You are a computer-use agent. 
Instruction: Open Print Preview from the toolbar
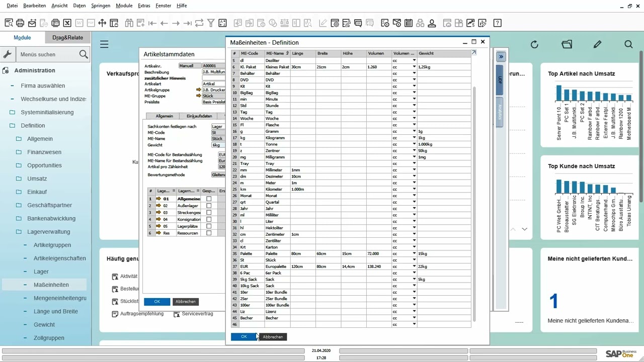coord(9,23)
